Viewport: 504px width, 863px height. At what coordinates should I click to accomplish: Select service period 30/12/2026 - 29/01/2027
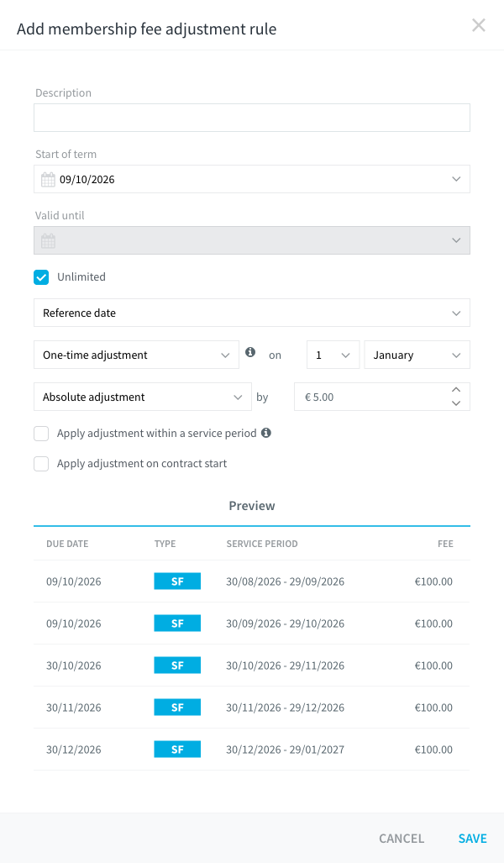(x=285, y=750)
